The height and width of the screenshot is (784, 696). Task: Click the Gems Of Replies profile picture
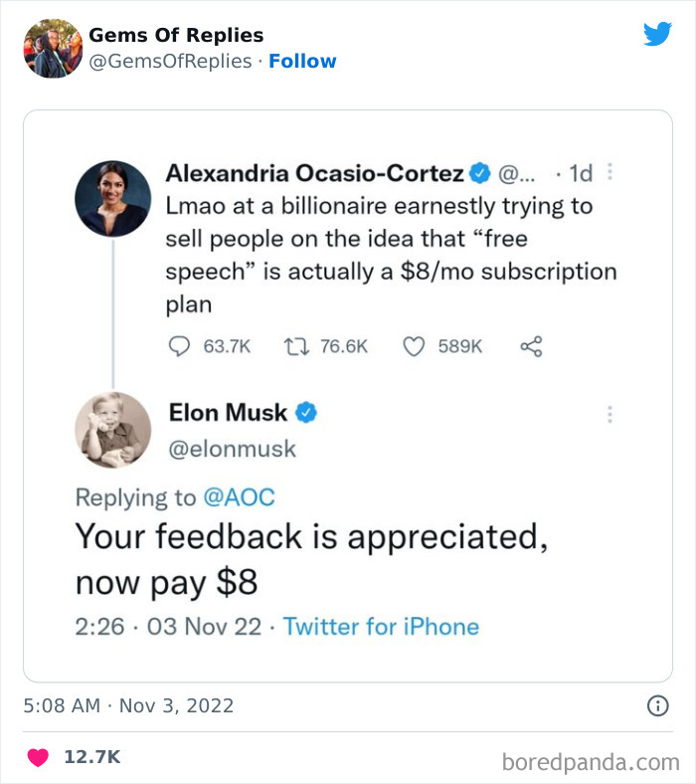[52, 48]
